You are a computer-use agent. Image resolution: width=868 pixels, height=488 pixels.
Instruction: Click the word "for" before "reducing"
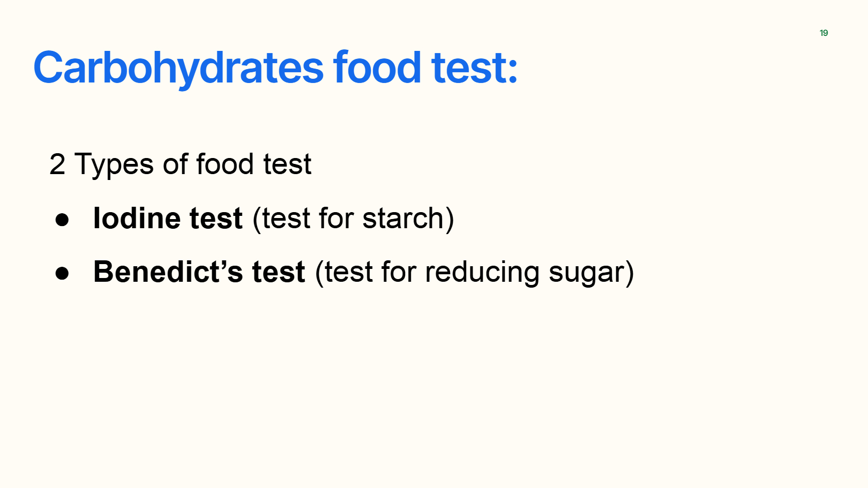point(399,272)
